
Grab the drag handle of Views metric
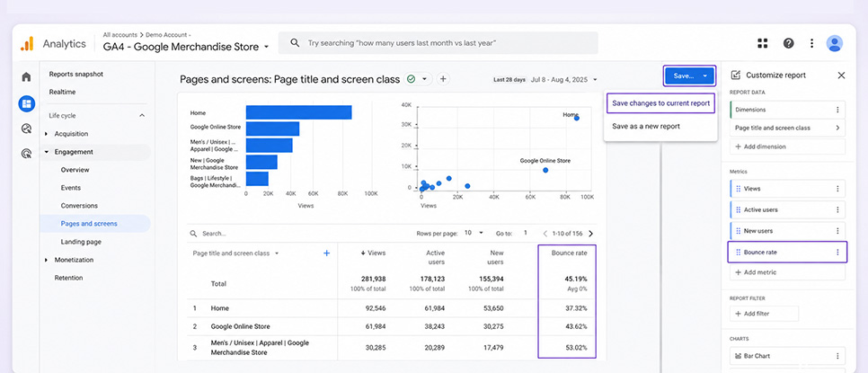pos(738,189)
